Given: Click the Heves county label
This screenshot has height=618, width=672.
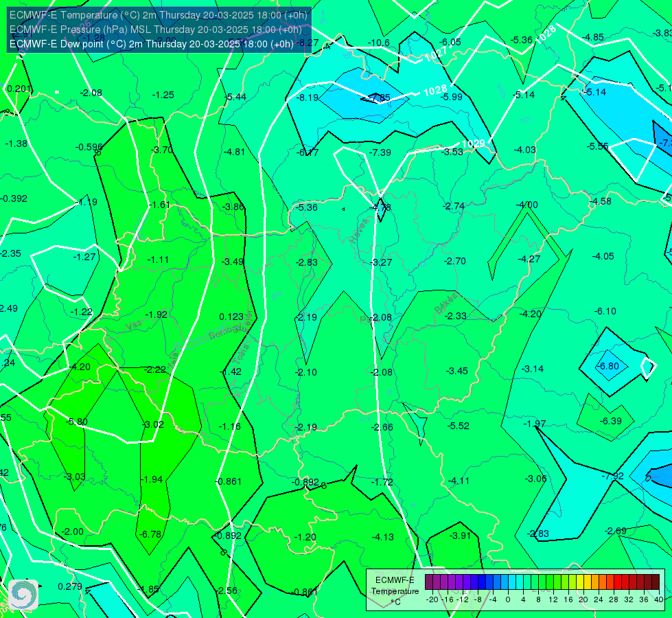Looking at the screenshot, I should pos(359,231).
